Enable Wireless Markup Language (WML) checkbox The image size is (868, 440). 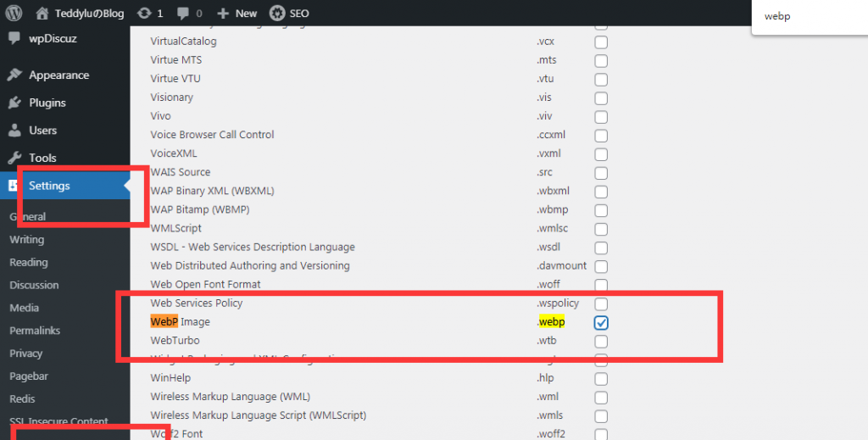[x=601, y=398]
